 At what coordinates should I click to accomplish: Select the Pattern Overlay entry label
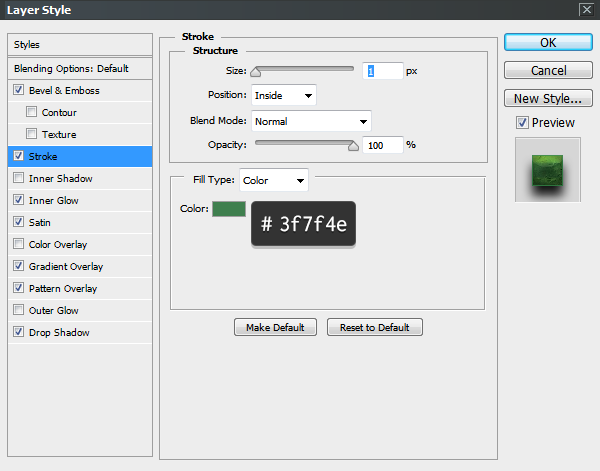point(63,288)
